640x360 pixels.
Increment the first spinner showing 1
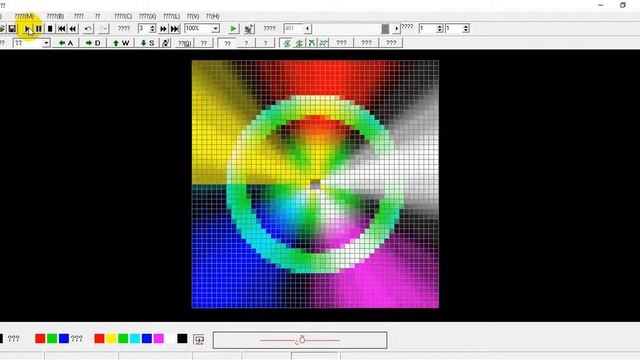[440, 26]
